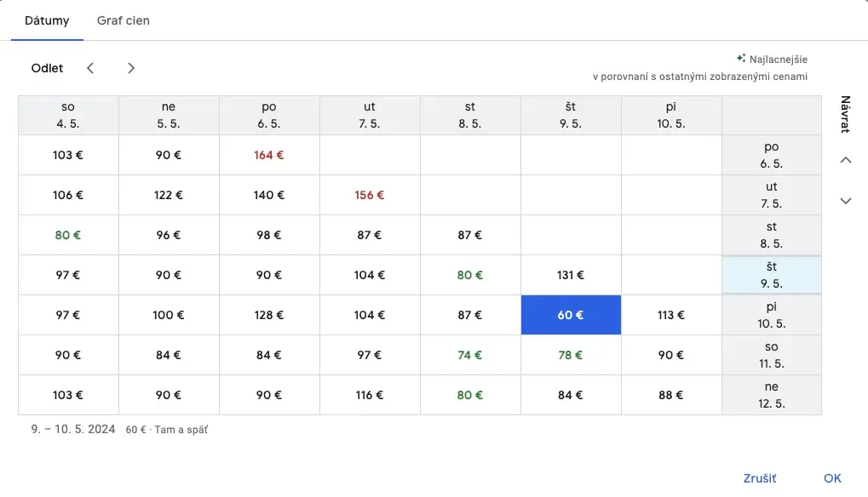868x497 pixels.
Task: Select the highlighted 60 € price
Action: tap(571, 315)
